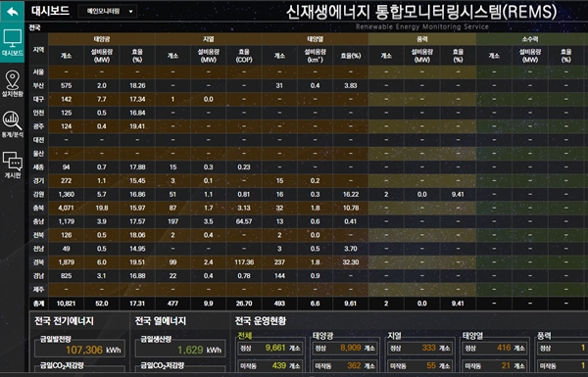Click the 총계 total row label
Image resolution: width=588 pixels, height=377 pixels.
point(38,304)
